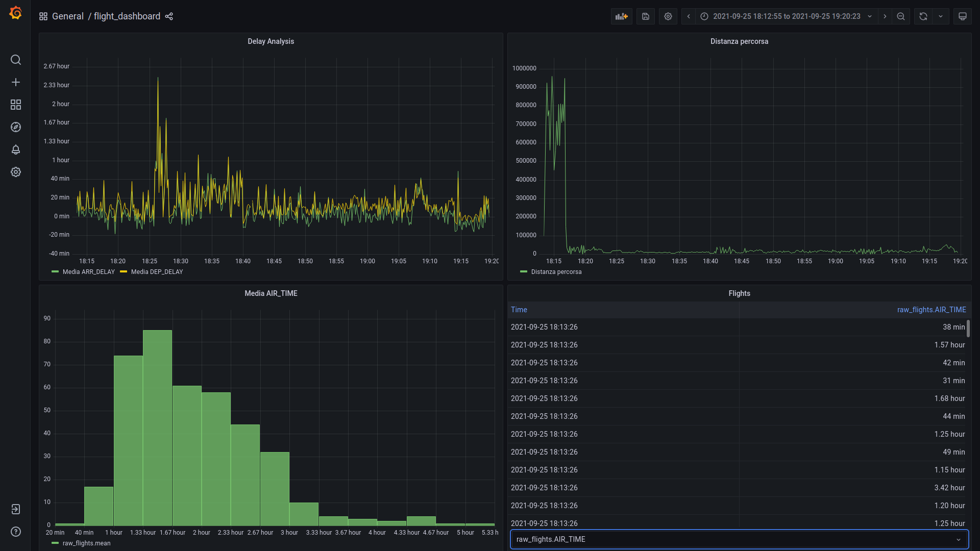Screen dimensions: 980x551
Task: Open the Media AIR_TIME panel title menu
Action: pyautogui.click(x=271, y=293)
